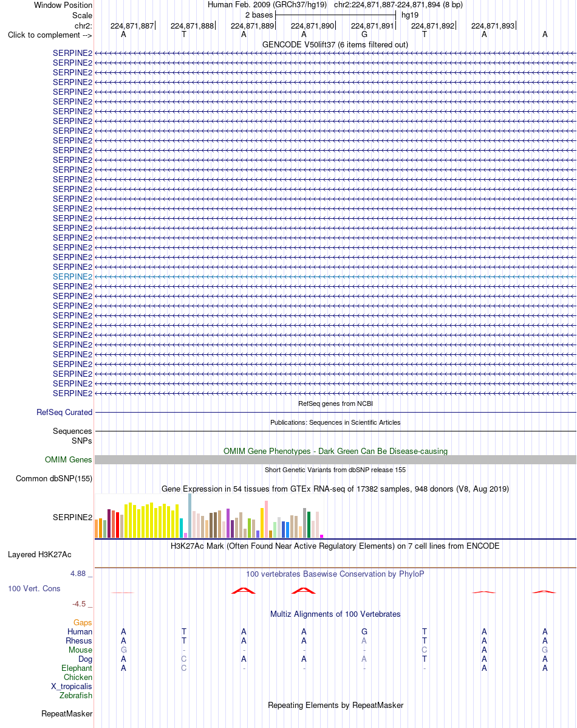Click the C base in the Elephant alignment row
This screenshot has height=728, width=577.
[184, 668]
